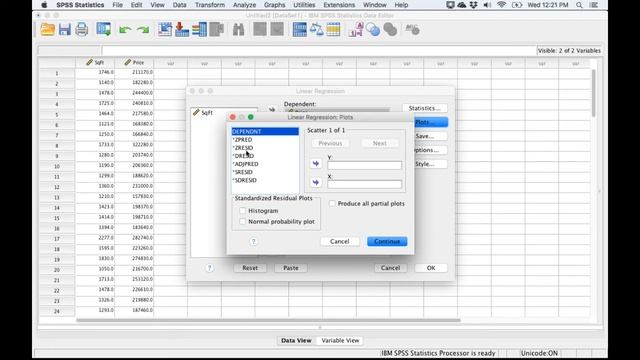Toggle value labels icon

tap(356, 29)
